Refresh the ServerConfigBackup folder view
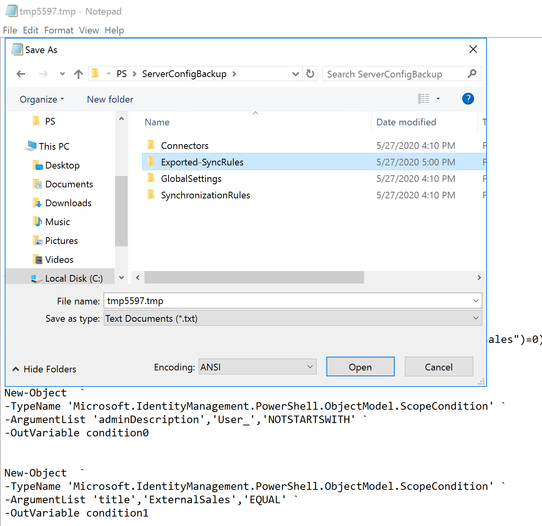This screenshot has height=526, width=542. [x=310, y=74]
